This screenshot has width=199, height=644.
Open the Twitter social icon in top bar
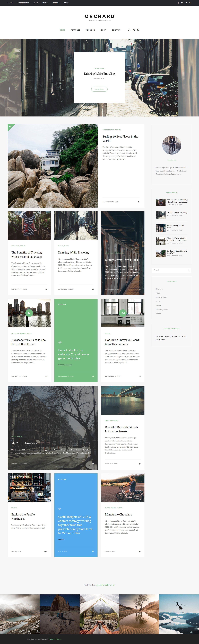[x=182, y=3]
